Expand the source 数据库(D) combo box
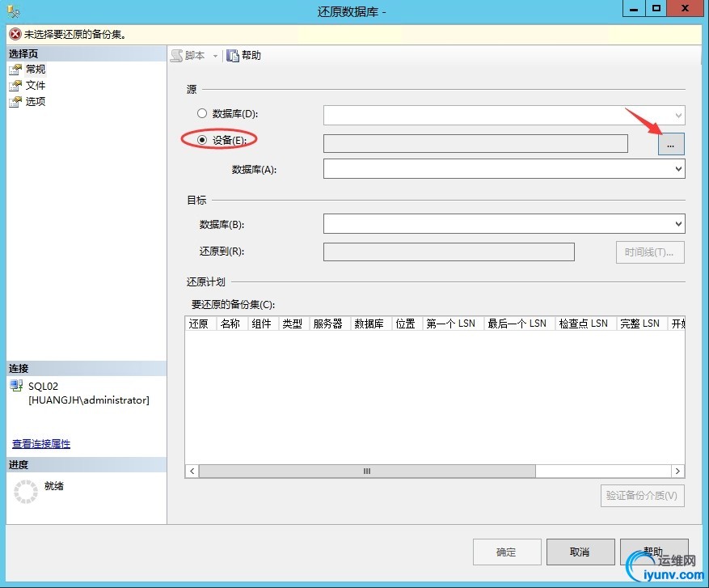 [x=678, y=116]
